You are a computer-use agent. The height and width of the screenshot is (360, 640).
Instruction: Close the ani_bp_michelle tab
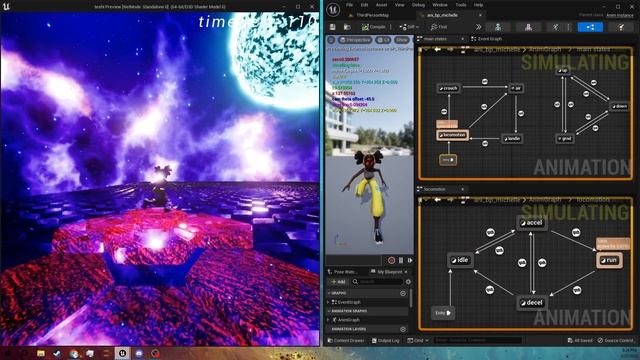click(x=480, y=15)
